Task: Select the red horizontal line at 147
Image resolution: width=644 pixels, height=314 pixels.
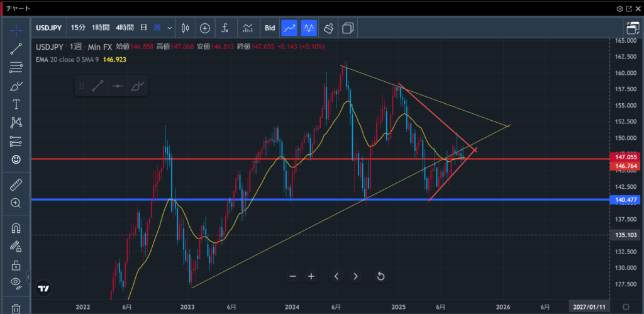Action: tap(320, 159)
